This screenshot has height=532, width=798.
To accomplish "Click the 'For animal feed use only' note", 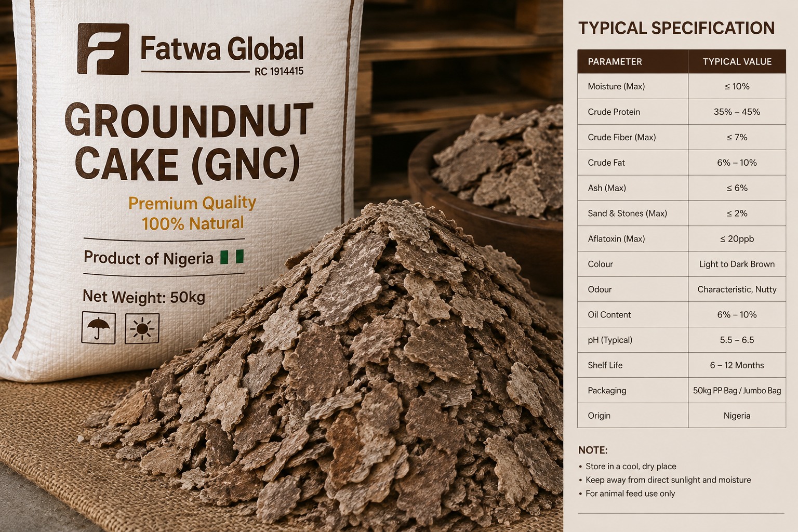I will 630,494.
